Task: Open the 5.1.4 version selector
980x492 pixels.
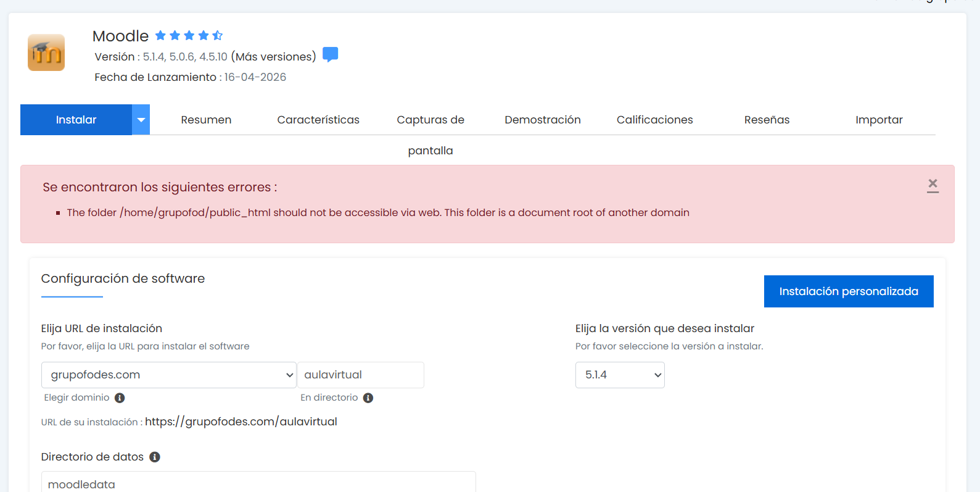Action: tap(620, 375)
